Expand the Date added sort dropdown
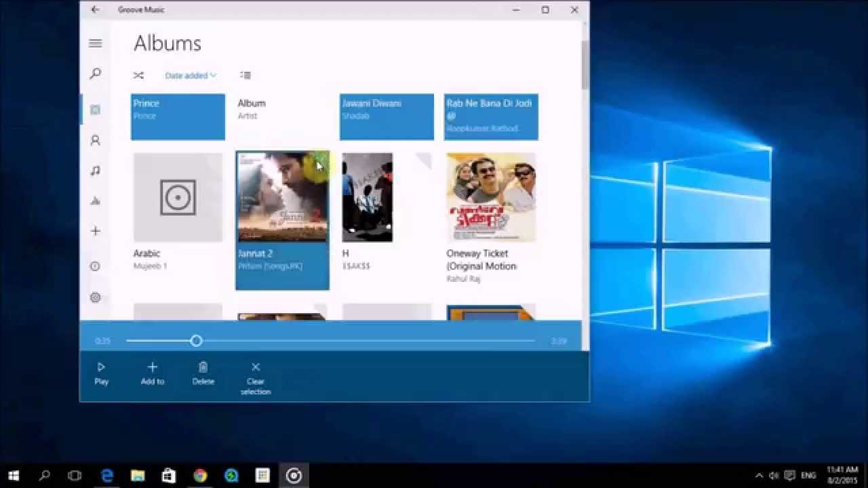The image size is (868, 488). click(191, 75)
